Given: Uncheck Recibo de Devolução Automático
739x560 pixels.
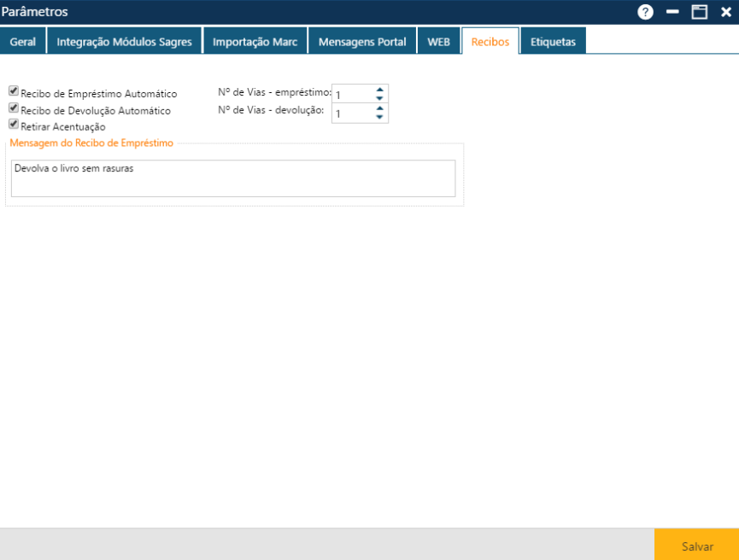Looking at the screenshot, I should pos(13,107).
